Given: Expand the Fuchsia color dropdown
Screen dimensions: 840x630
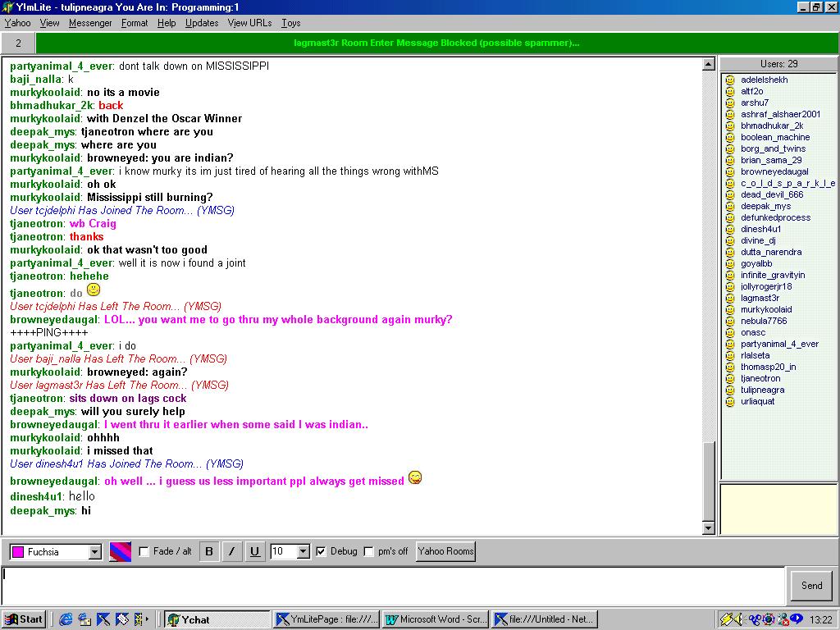Looking at the screenshot, I should (x=95, y=552).
